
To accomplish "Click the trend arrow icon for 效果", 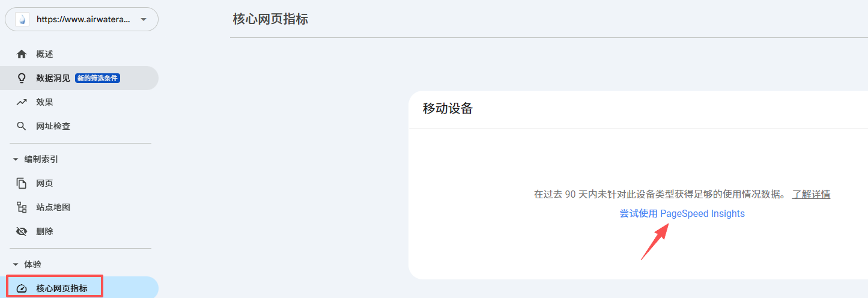I will pos(22,102).
